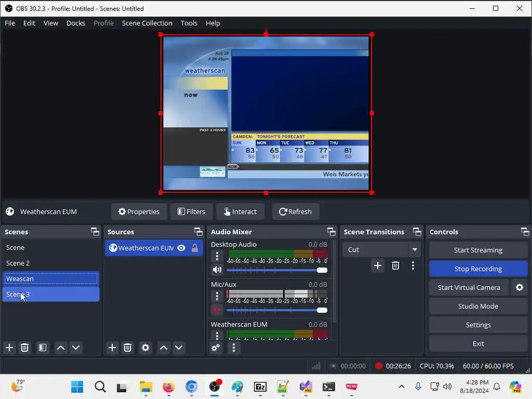
Task: Open advanced audio properties gears icon
Action: pos(216,348)
